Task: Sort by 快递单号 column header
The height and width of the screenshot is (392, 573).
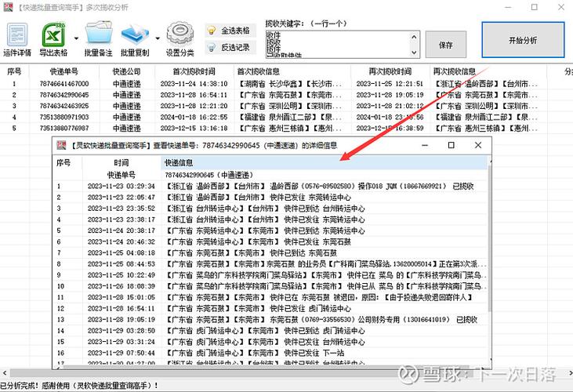Action: pos(64,71)
